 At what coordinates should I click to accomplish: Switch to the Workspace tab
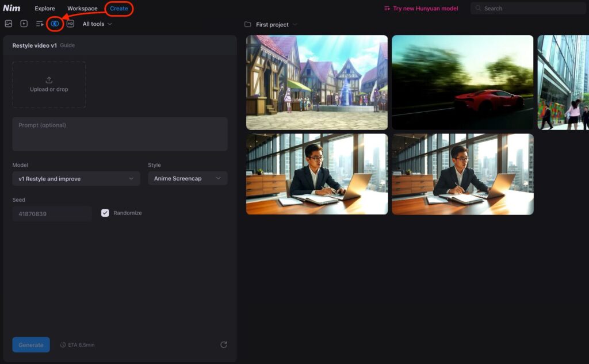[82, 9]
